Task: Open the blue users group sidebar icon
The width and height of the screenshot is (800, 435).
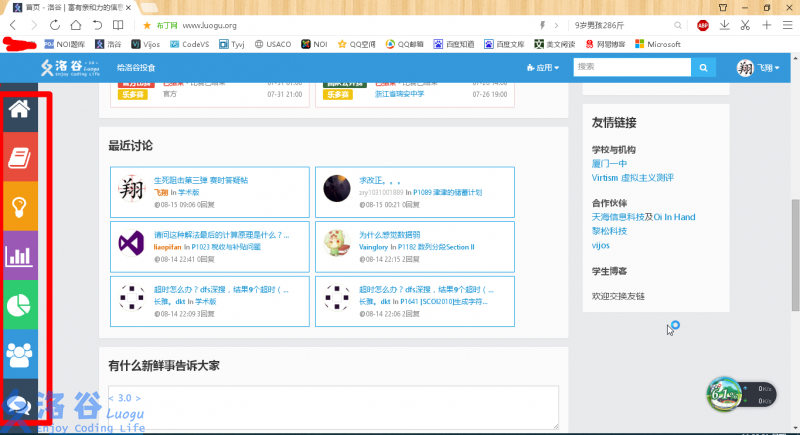Action: (20, 353)
